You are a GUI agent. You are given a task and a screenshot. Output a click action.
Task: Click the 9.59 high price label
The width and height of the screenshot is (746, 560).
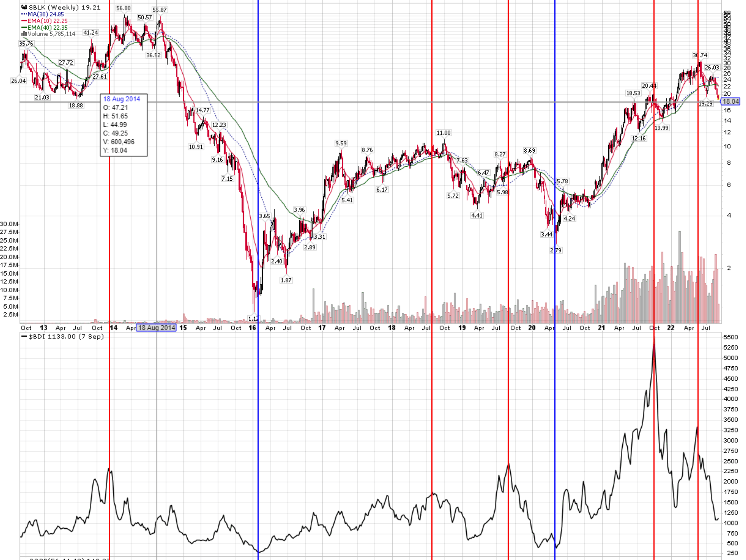click(x=341, y=143)
